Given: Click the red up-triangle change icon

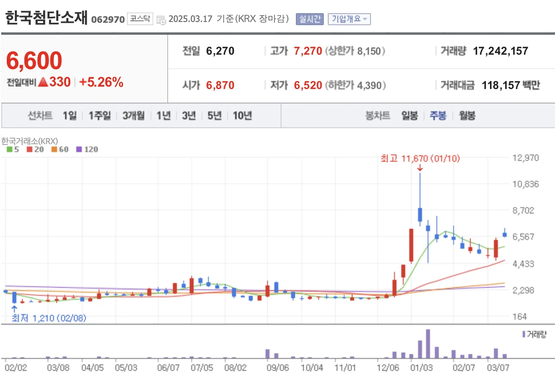Looking at the screenshot, I should coord(43,82).
